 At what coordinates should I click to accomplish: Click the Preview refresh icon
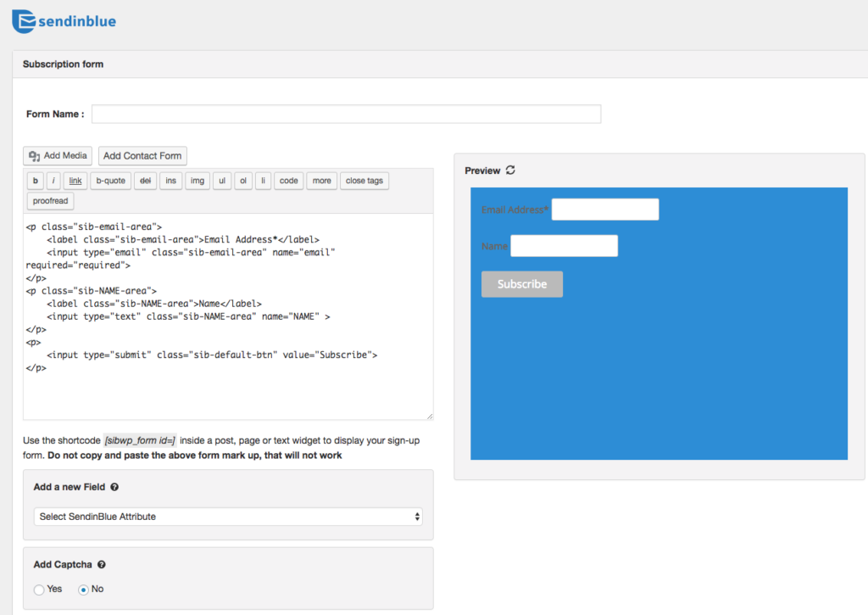click(510, 171)
